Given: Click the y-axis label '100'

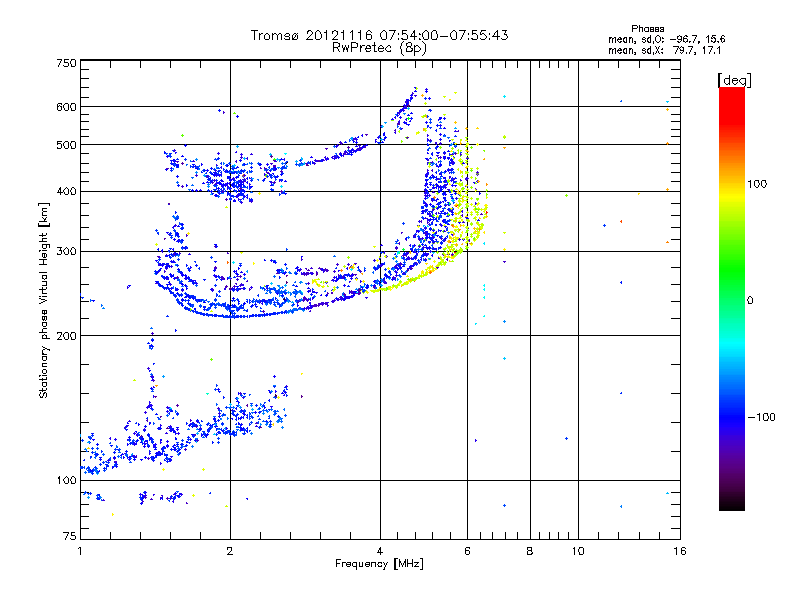Looking at the screenshot, I should coord(66,481).
